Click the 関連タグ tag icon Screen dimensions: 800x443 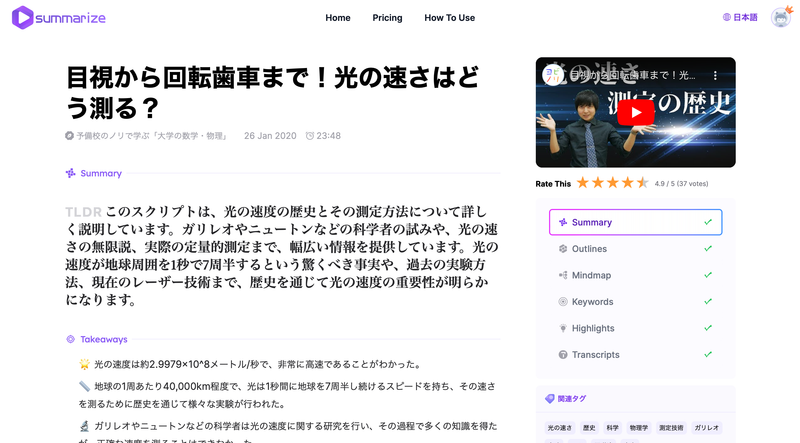[x=549, y=399]
